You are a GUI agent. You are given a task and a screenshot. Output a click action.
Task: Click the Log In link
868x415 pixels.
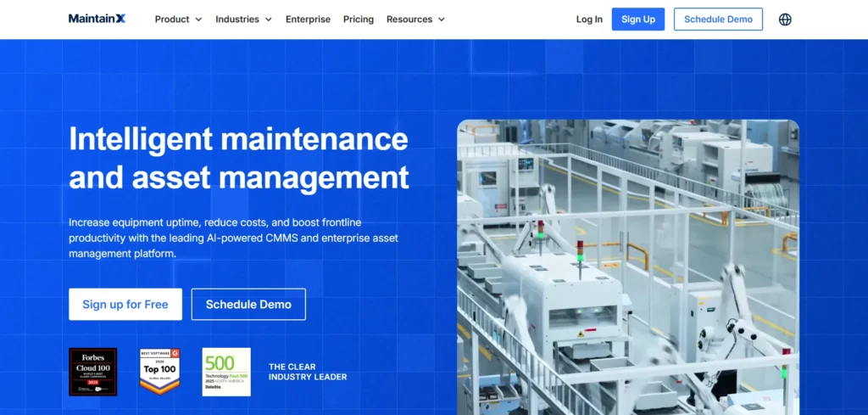coord(589,20)
